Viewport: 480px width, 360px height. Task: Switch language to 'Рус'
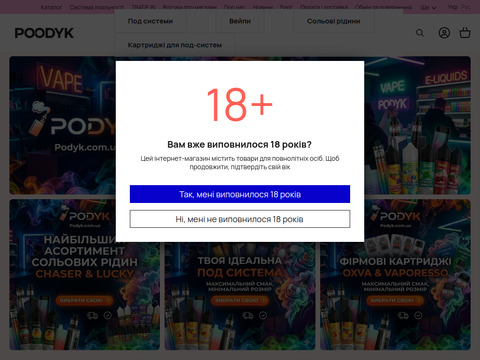466,7
